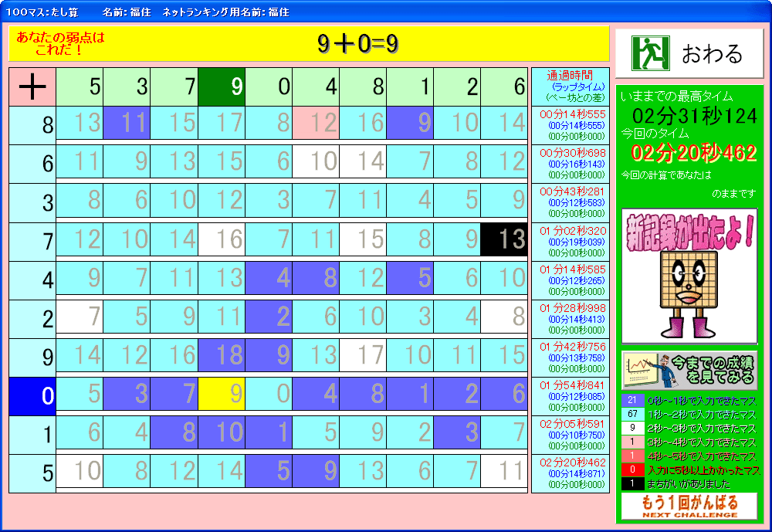Click the blue legend swatch showing 21

pos(632,400)
